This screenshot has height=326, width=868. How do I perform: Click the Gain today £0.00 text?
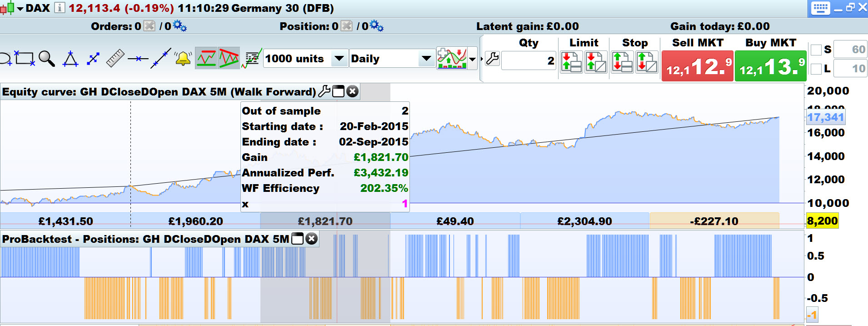(720, 26)
